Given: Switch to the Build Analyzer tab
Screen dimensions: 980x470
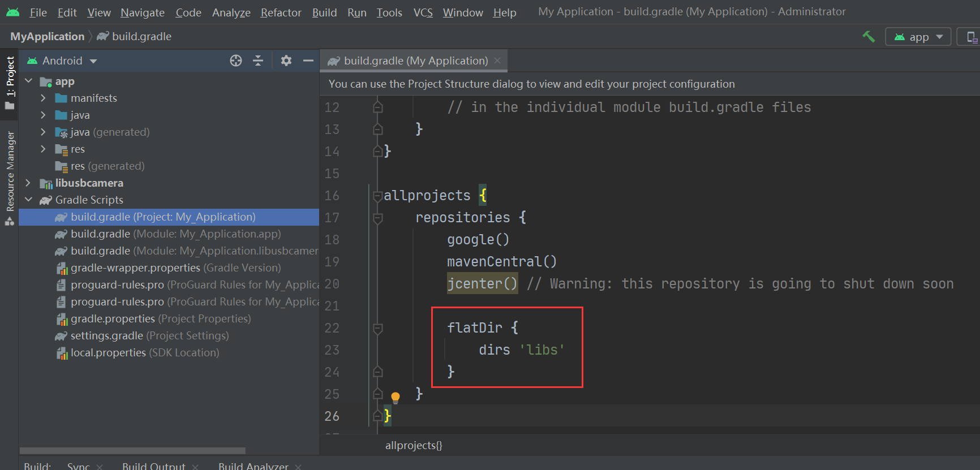Looking at the screenshot, I should point(253,465).
